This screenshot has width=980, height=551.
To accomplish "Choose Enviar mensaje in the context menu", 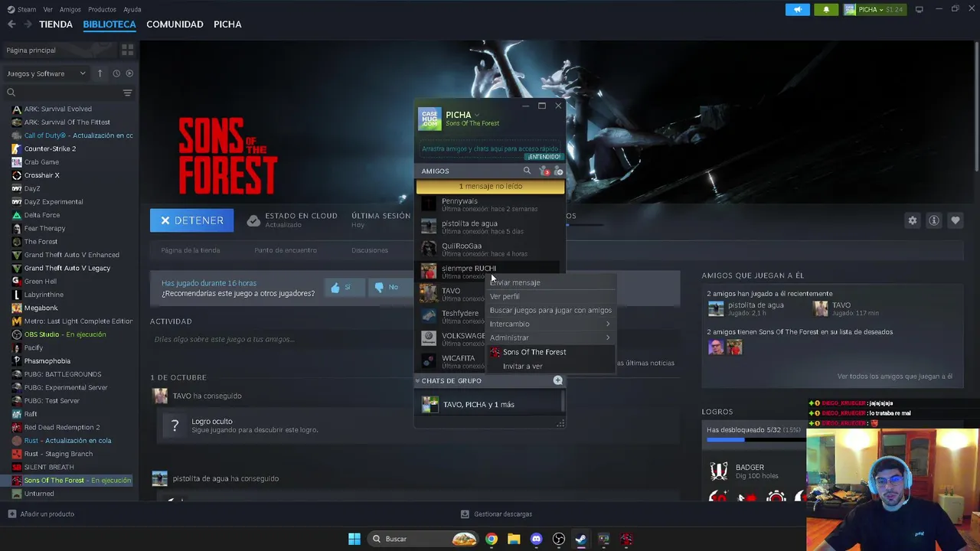I will coord(550,282).
